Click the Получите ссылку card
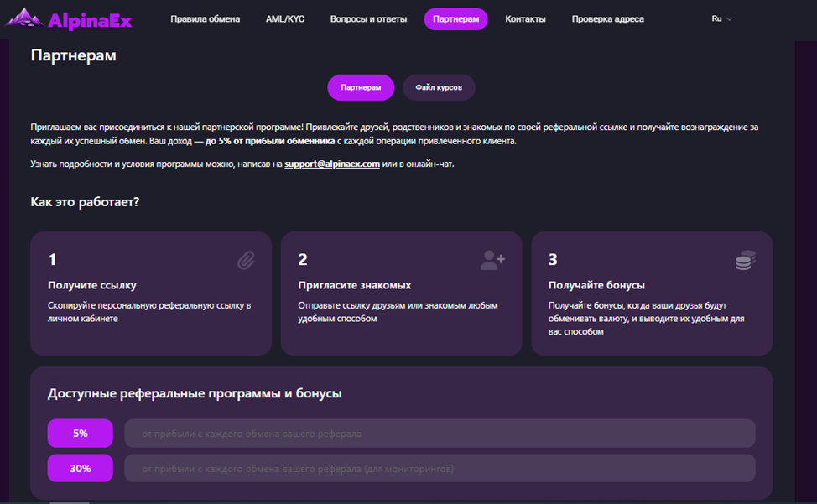 [151, 294]
